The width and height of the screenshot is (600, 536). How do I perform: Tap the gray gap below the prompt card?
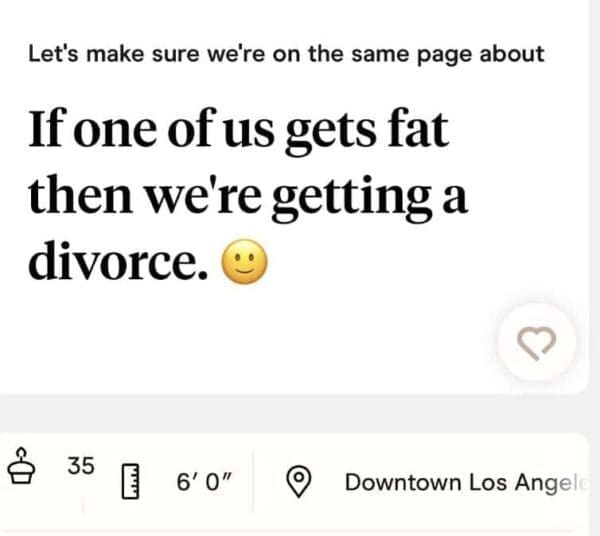pyautogui.click(x=300, y=412)
